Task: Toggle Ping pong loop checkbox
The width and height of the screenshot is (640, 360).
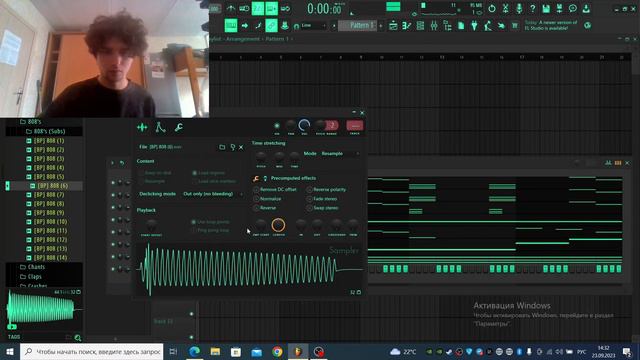Action: [x=193, y=231]
